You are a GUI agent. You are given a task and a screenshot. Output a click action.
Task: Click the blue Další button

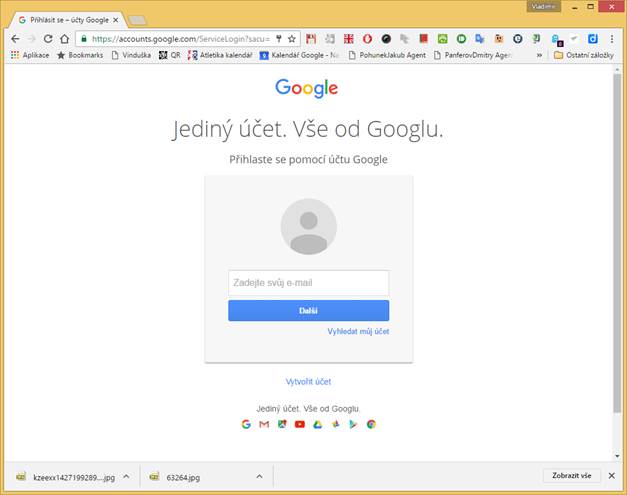(x=308, y=311)
